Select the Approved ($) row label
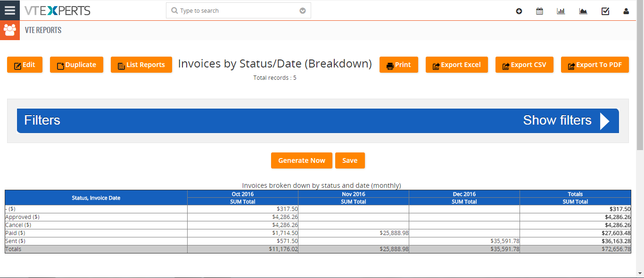 23,217
